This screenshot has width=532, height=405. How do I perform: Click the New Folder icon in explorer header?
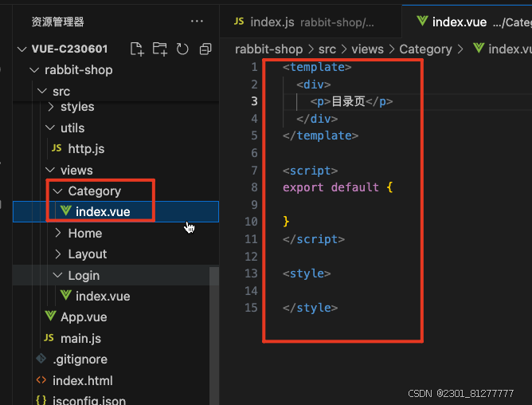pyautogui.click(x=160, y=49)
